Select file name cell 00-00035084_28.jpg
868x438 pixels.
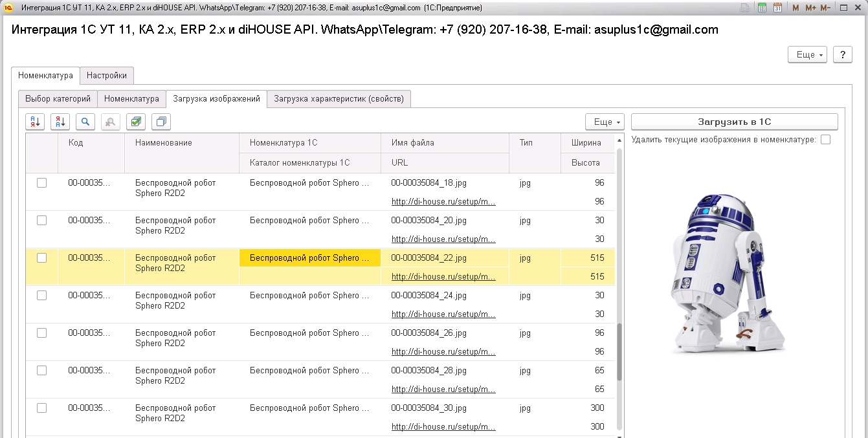tap(445, 371)
